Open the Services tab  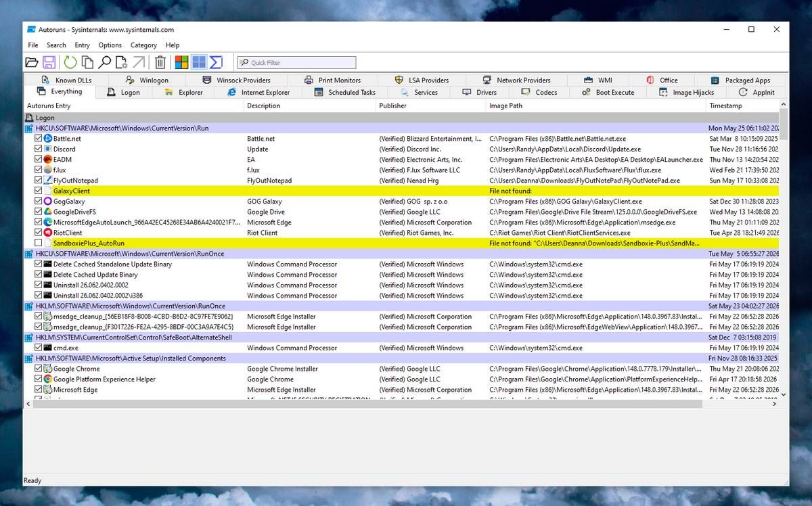pos(420,92)
